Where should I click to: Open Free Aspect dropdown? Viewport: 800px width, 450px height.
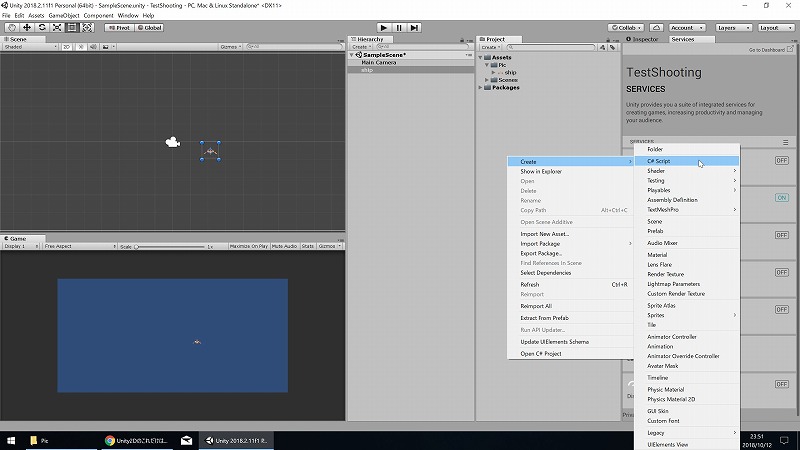click(x=80, y=246)
